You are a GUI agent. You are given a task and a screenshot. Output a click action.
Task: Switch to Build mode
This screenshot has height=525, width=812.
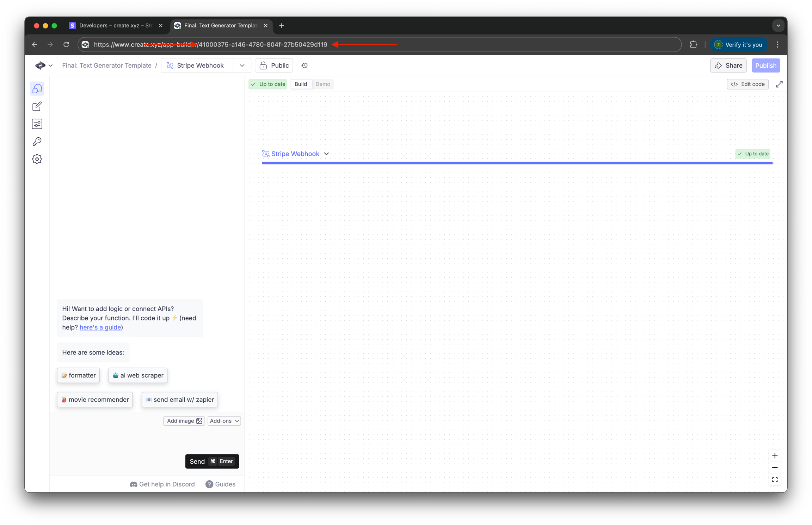[x=301, y=84]
